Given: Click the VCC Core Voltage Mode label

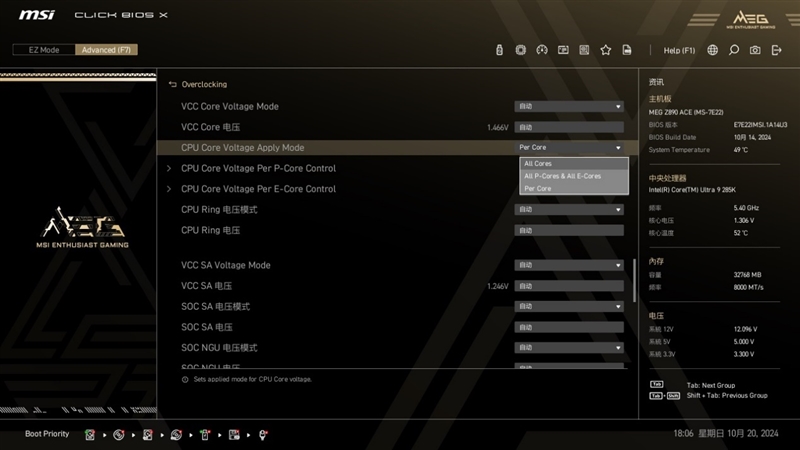Looking at the screenshot, I should pyautogui.click(x=230, y=107).
